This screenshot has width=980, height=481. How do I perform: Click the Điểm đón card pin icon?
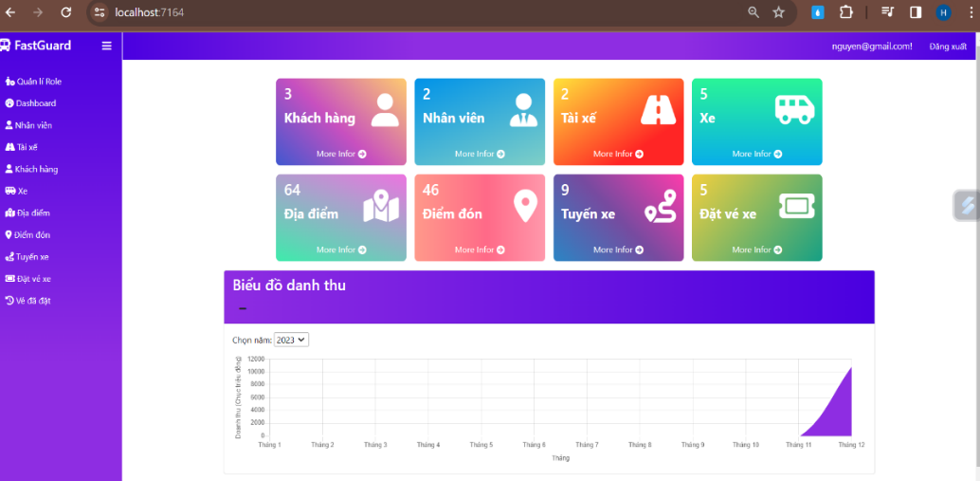[525, 207]
